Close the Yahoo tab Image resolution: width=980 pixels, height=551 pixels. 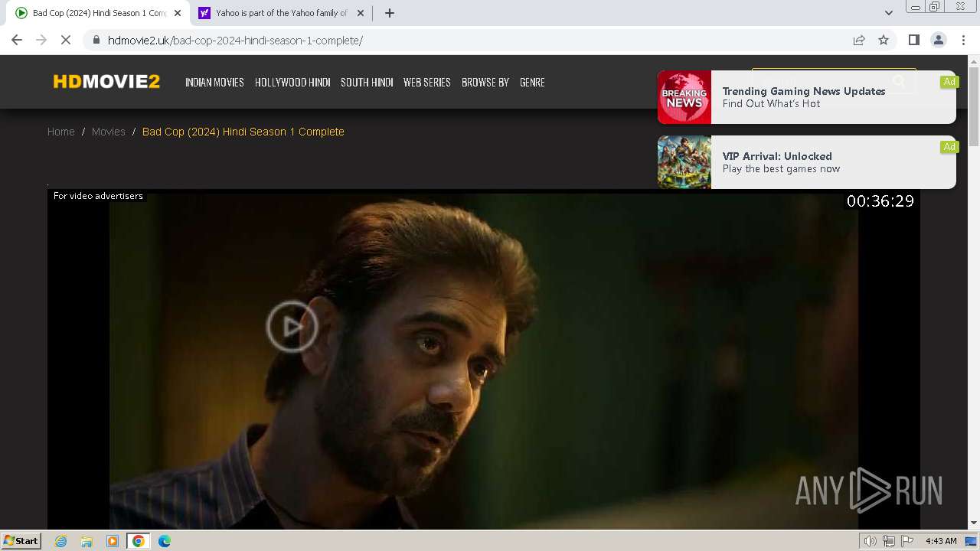click(x=361, y=13)
